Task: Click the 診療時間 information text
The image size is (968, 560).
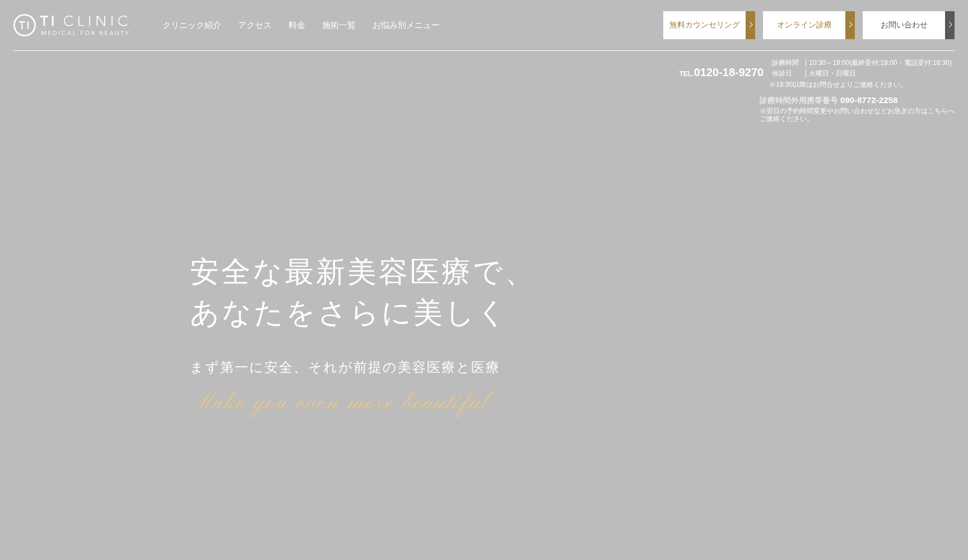Action: [x=785, y=63]
